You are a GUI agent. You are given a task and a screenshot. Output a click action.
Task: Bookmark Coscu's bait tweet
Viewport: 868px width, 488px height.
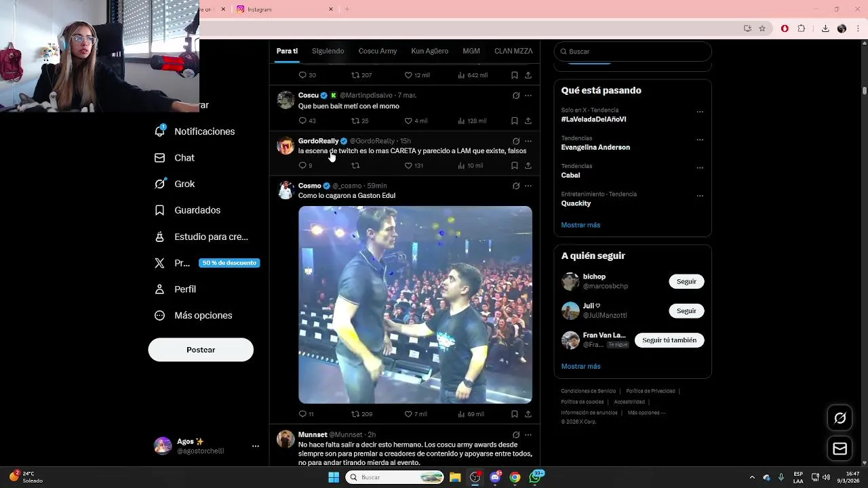[x=515, y=121]
